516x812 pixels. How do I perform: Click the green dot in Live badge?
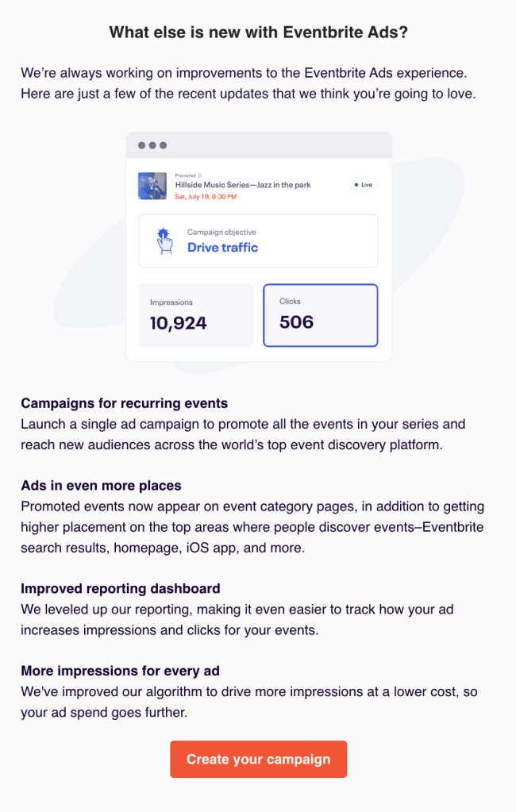pos(356,185)
